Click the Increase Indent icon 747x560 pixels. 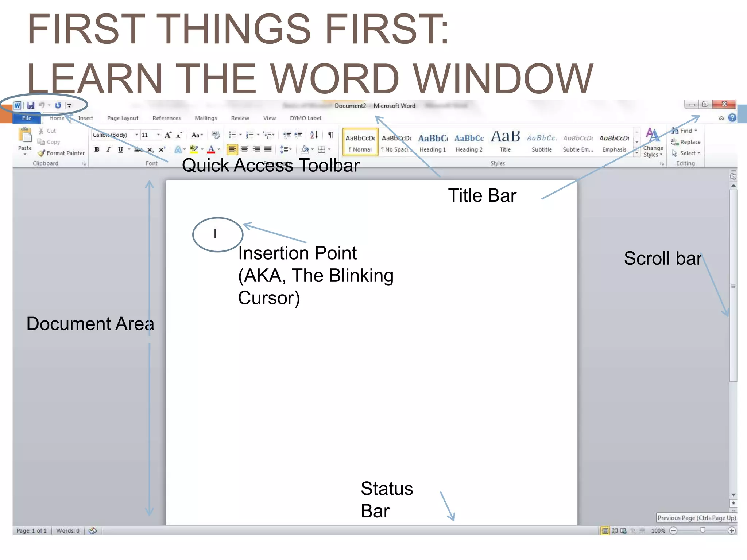click(298, 135)
